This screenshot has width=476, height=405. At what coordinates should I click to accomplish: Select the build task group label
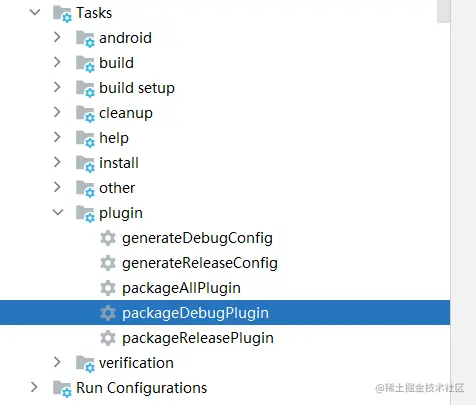coord(116,63)
